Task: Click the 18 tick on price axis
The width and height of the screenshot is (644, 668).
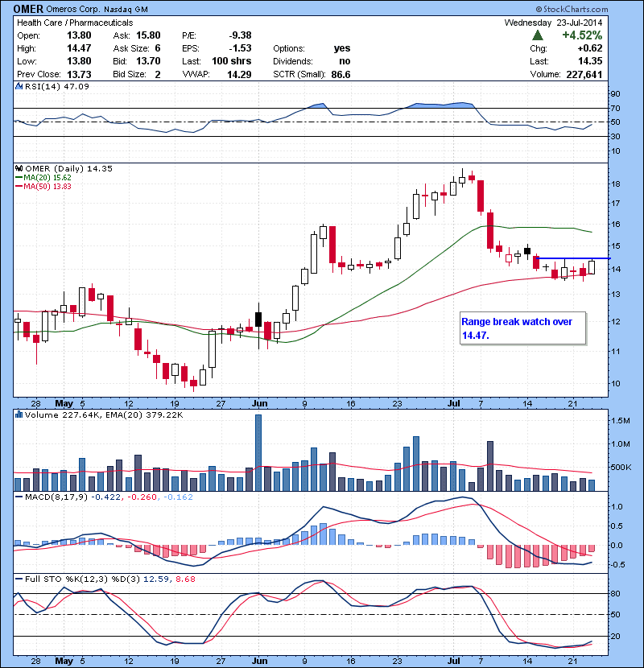Action: coord(617,184)
